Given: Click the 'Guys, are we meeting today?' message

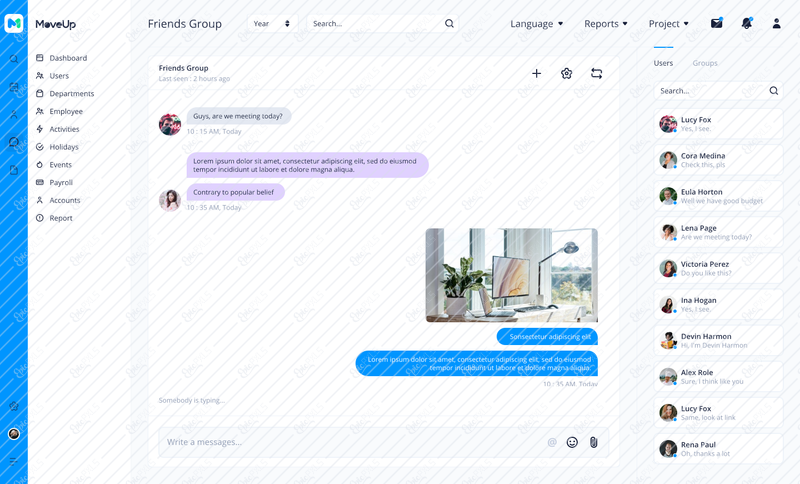Looking at the screenshot, I should [x=239, y=116].
